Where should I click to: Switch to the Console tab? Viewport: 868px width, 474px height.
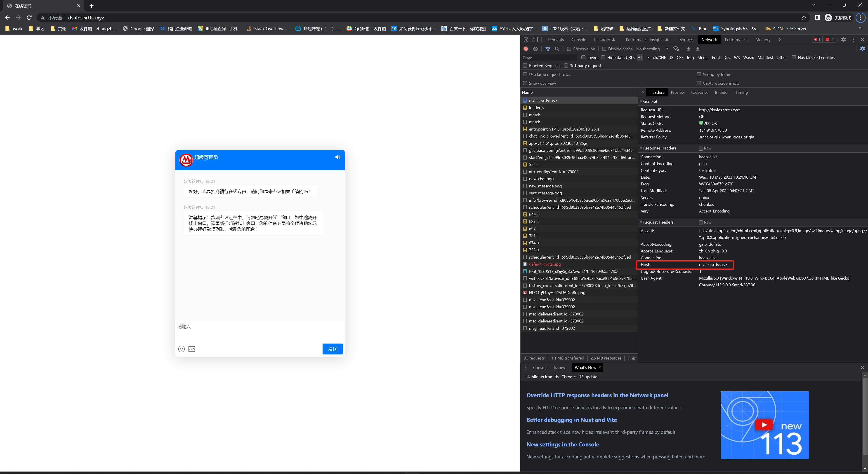coord(579,39)
